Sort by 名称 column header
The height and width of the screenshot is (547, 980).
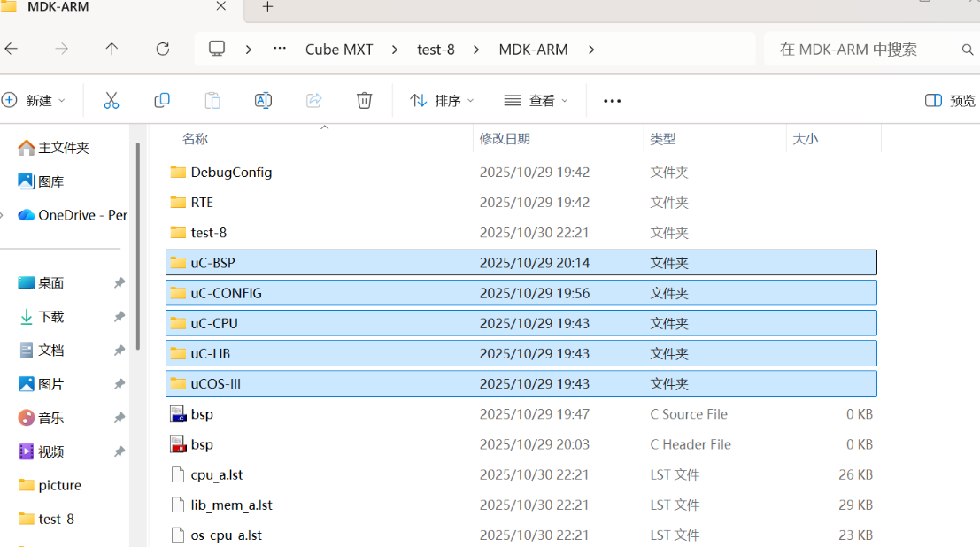point(195,139)
